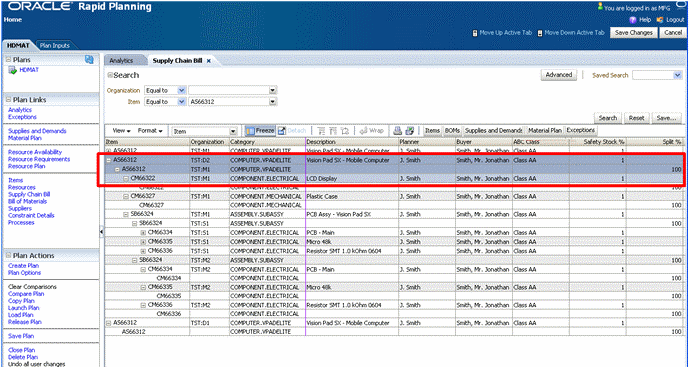Click the Home link in header
Viewport: 690px width, 367px height.
[x=13, y=20]
